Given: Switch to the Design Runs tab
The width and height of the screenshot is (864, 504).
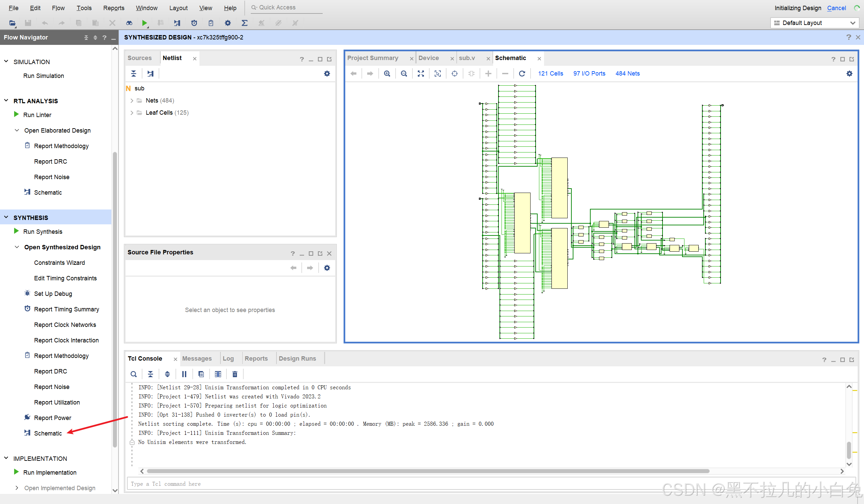Looking at the screenshot, I should pyautogui.click(x=297, y=358).
